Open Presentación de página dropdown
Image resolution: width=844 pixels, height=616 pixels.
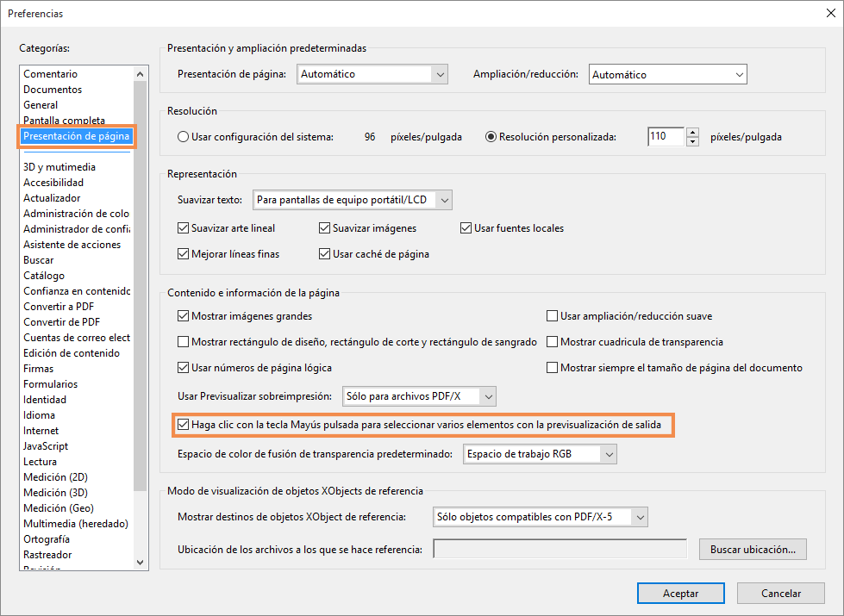coord(372,74)
